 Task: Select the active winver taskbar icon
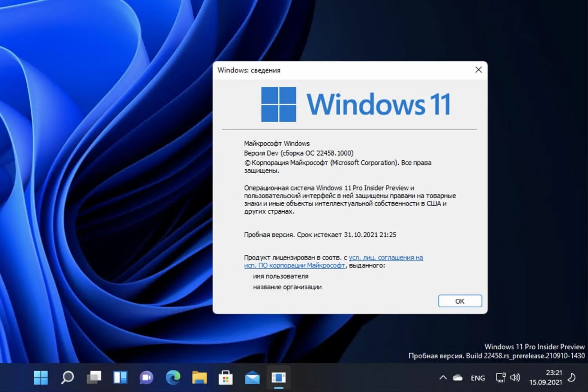click(279, 377)
